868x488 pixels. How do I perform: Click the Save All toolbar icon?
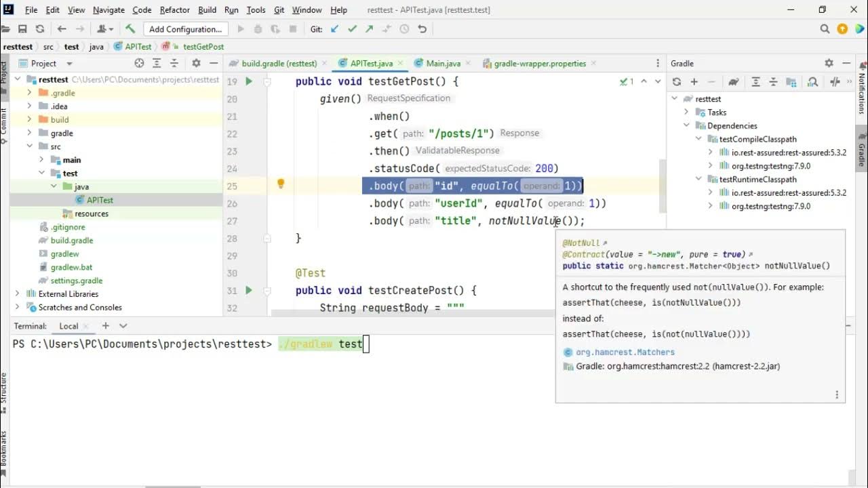[22, 29]
